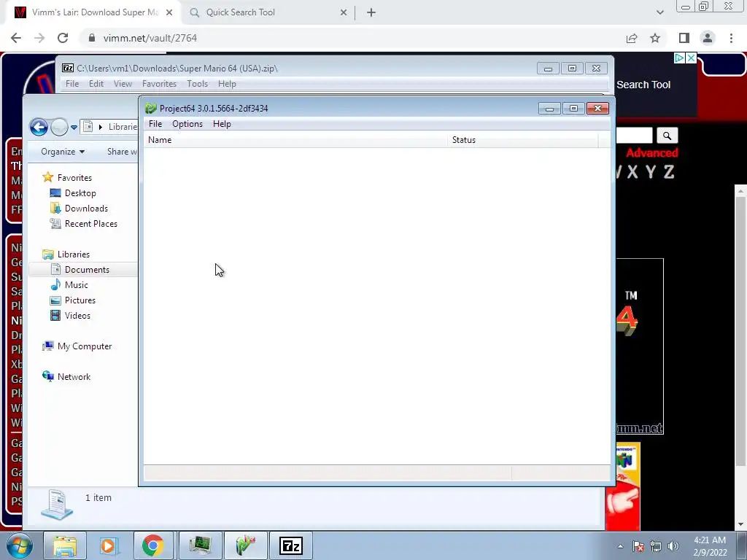The width and height of the screenshot is (747, 560).
Task: Open Chrome tab search dropdown arrow
Action: pos(659,12)
